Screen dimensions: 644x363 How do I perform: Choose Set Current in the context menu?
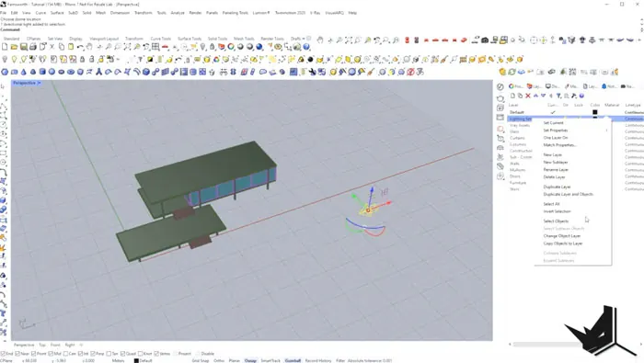[x=553, y=123]
